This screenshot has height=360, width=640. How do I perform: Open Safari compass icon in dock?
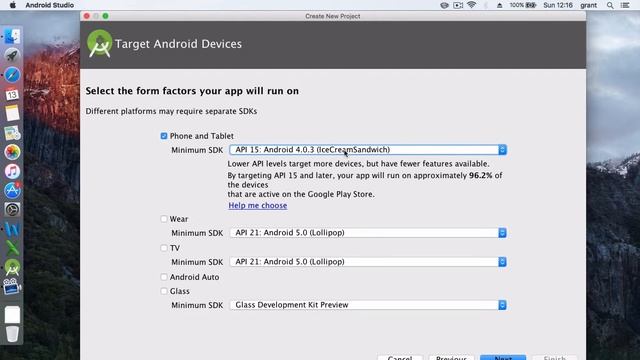[12, 75]
